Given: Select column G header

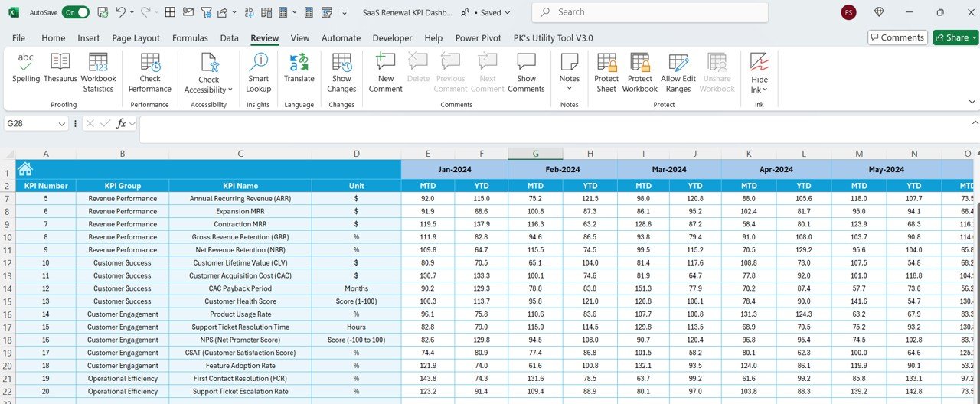Looking at the screenshot, I should click(x=535, y=154).
